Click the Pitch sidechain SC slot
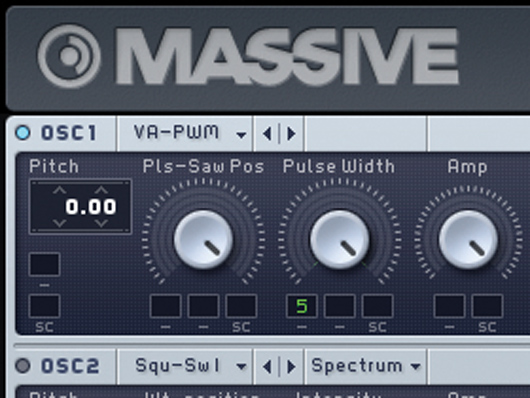 pos(45,306)
